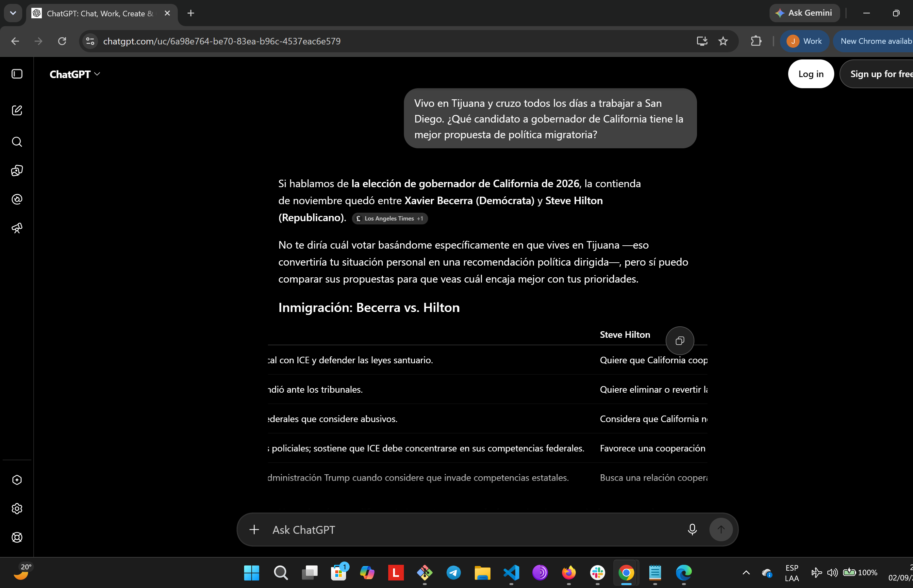913x588 pixels.
Task: Open File Explorer from the taskbar
Action: click(x=482, y=572)
